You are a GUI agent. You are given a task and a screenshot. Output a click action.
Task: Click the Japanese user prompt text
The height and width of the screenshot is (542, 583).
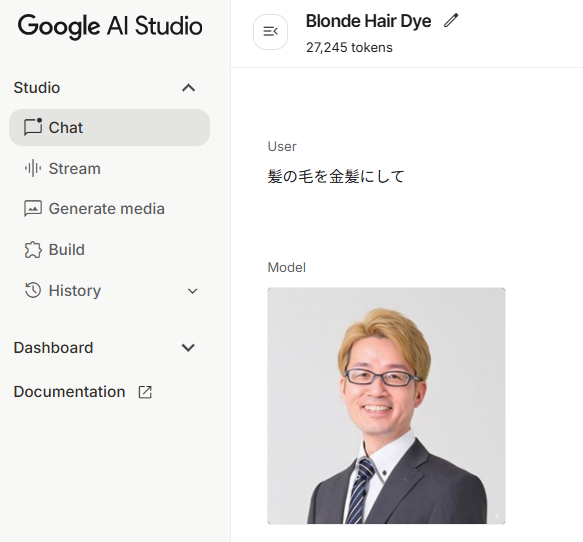pyautogui.click(x=336, y=176)
